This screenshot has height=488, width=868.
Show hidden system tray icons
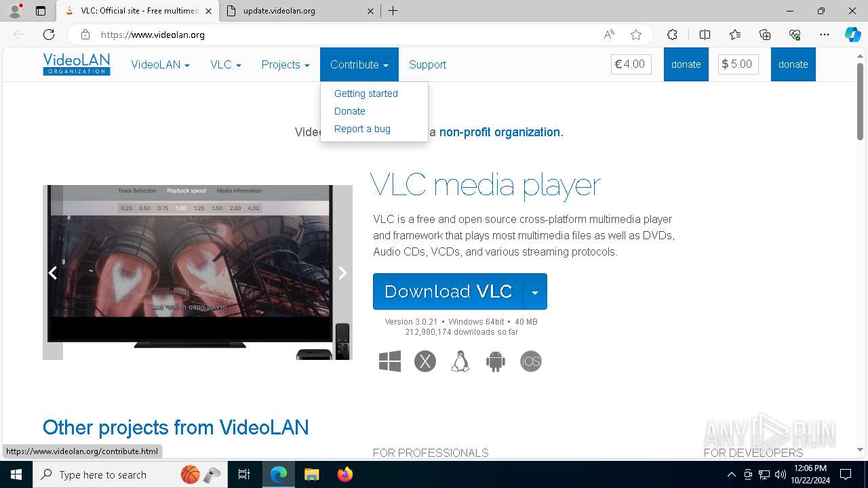tap(731, 474)
